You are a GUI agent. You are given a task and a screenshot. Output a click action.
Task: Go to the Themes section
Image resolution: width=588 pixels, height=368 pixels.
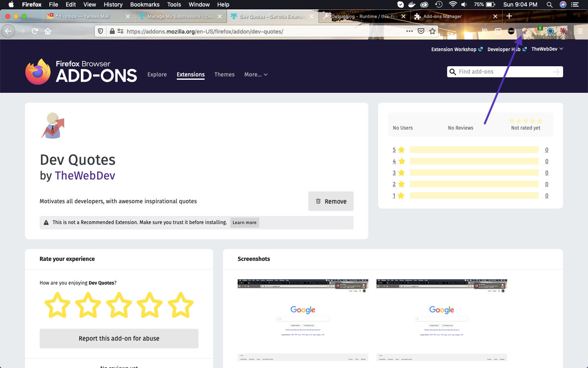pos(225,74)
